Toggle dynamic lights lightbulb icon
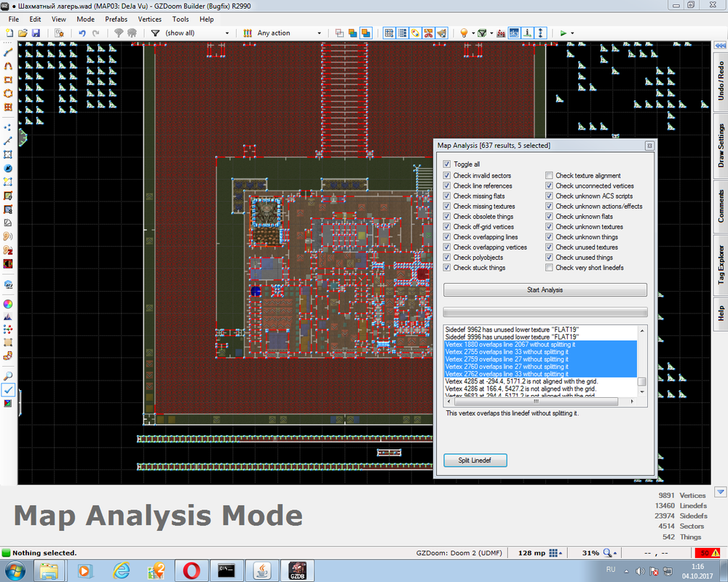The height and width of the screenshot is (582, 728). click(x=463, y=33)
